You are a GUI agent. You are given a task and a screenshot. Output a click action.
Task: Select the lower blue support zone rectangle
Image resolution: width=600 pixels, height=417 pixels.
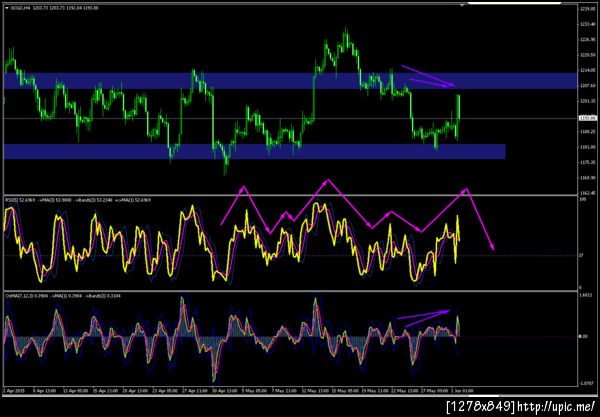coord(255,151)
